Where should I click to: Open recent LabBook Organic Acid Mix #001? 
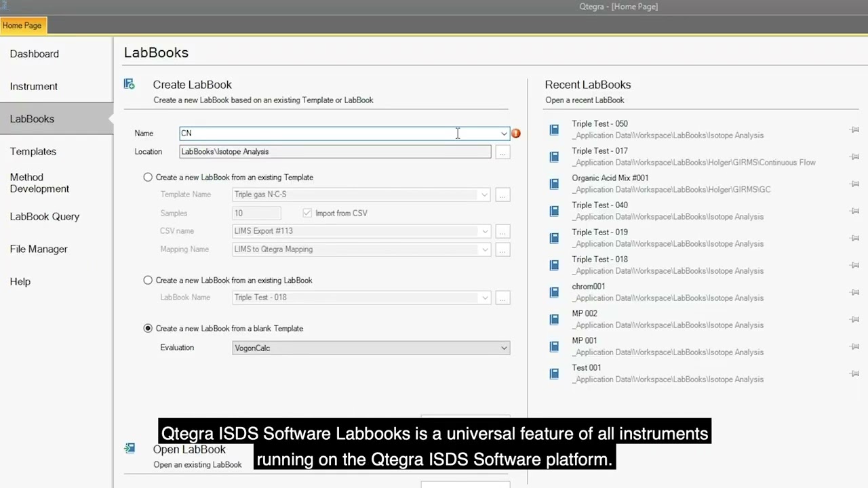pos(610,178)
